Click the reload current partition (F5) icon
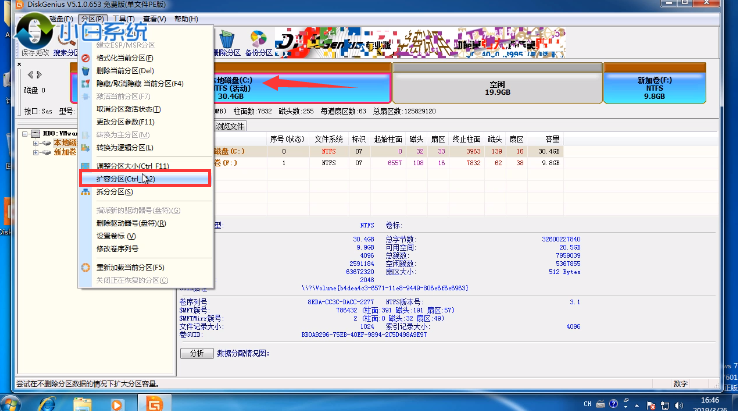738x411 pixels. (x=85, y=267)
